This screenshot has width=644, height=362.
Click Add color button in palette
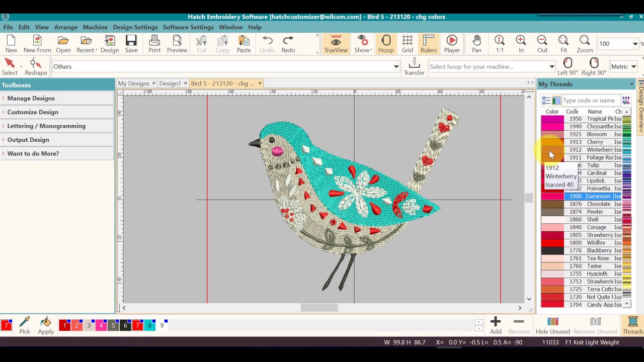[496, 325]
